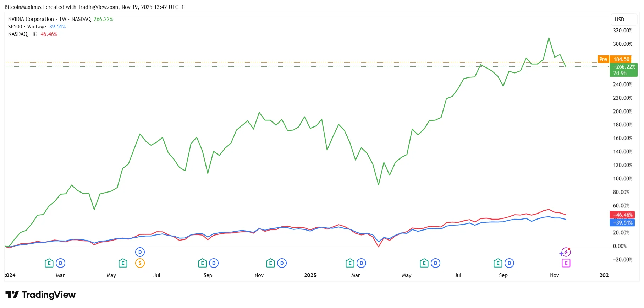
Task: Open the TradingView logo link
Action: (x=40, y=295)
